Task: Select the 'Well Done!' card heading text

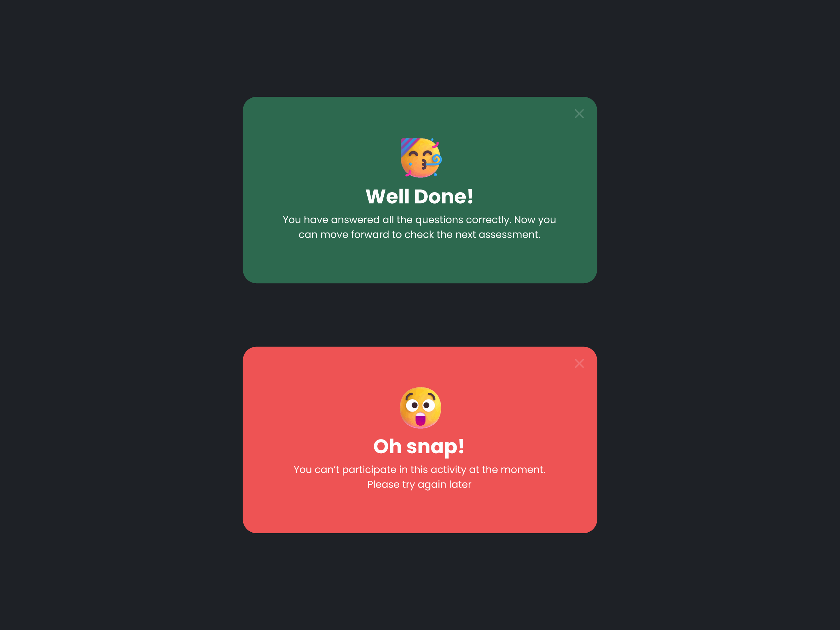Action: point(420,196)
